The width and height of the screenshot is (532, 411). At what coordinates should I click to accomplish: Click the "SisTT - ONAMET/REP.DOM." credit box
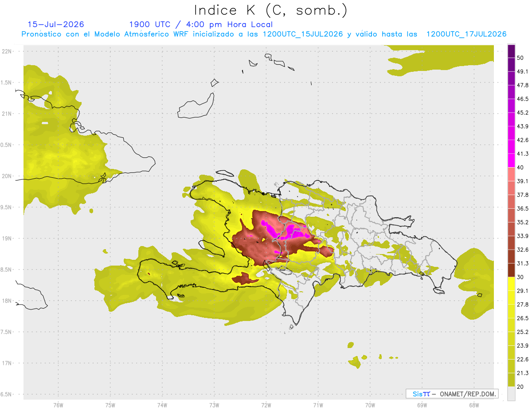click(452, 394)
